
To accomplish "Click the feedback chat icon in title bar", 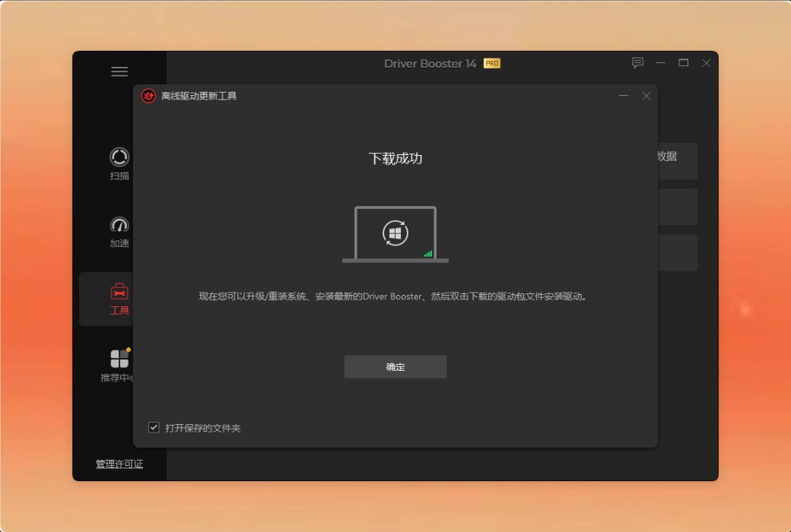I will coord(637,63).
